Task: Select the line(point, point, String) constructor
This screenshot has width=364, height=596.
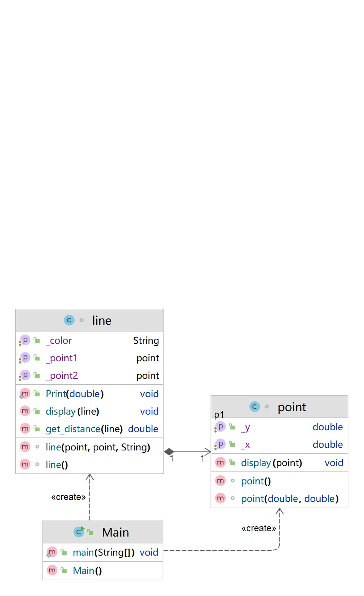Action: point(98,447)
